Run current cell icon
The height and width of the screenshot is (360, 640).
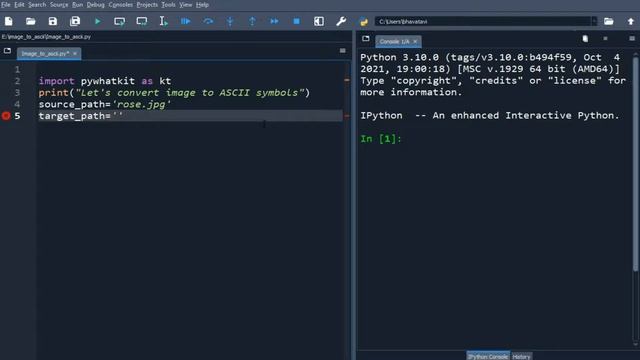119,21
